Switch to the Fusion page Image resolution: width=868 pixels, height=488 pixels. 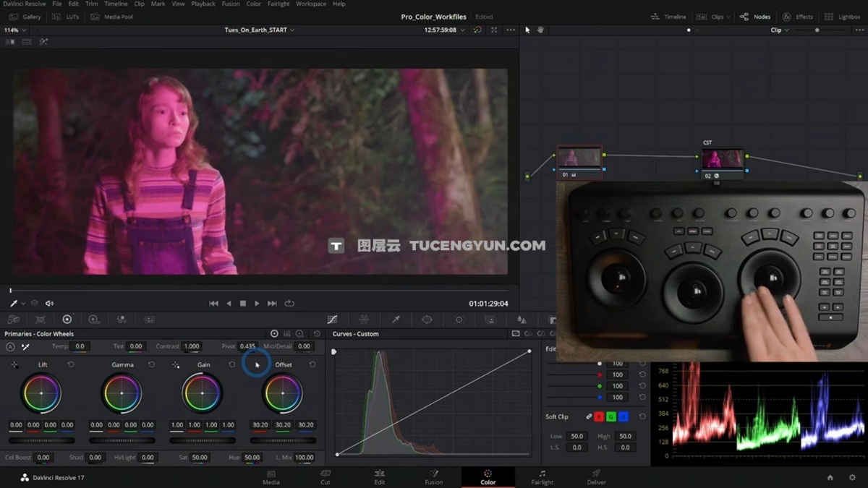pos(434,477)
